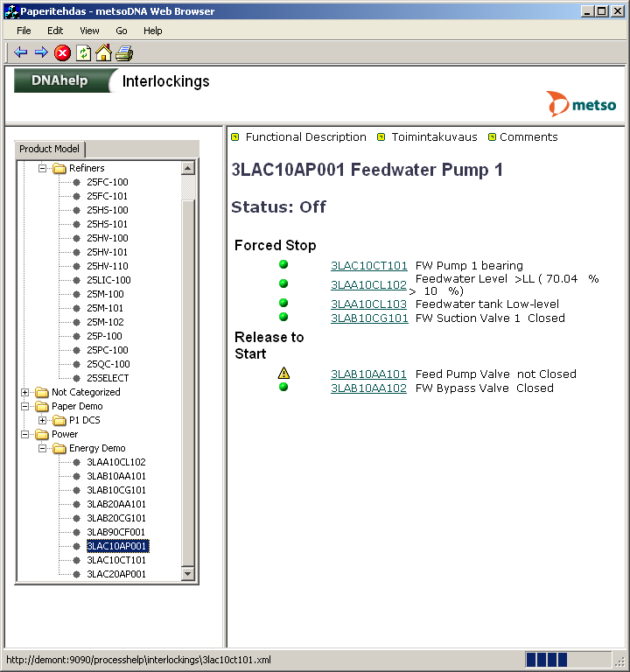The height and width of the screenshot is (672, 630).
Task: Open the File menu
Action: tap(24, 31)
